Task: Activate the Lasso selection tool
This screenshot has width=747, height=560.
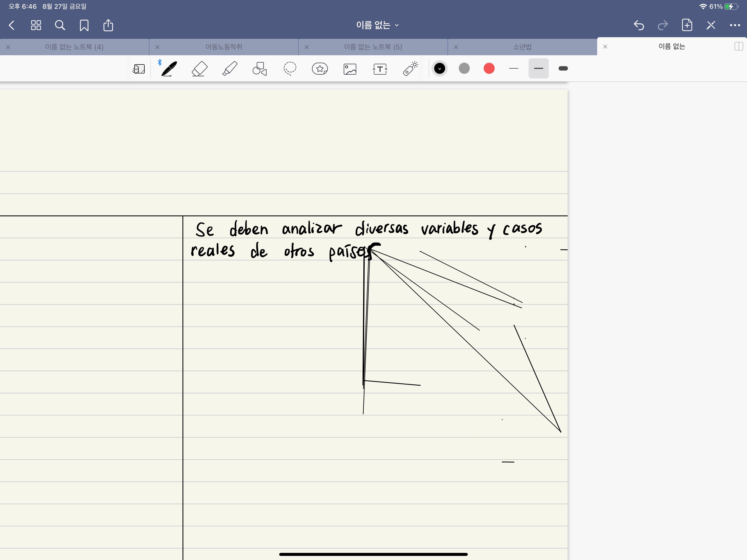Action: click(290, 69)
